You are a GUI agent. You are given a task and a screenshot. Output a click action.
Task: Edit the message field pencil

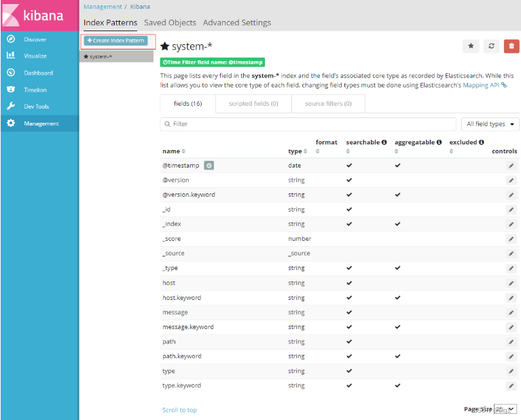point(511,312)
